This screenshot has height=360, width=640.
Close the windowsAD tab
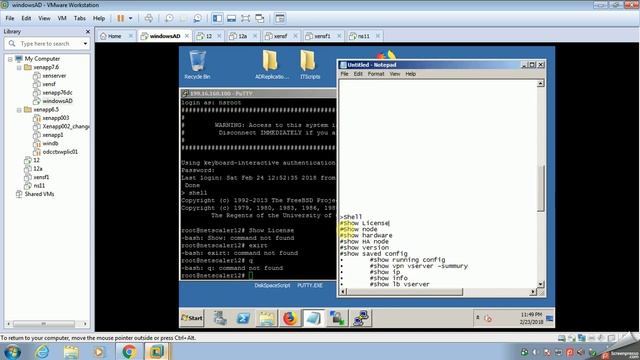pos(187,36)
